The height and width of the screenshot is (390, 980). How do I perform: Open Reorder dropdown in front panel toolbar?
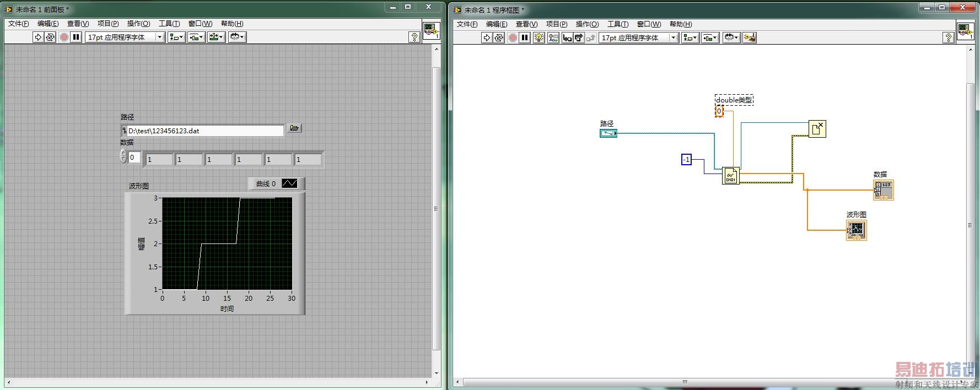tap(237, 37)
